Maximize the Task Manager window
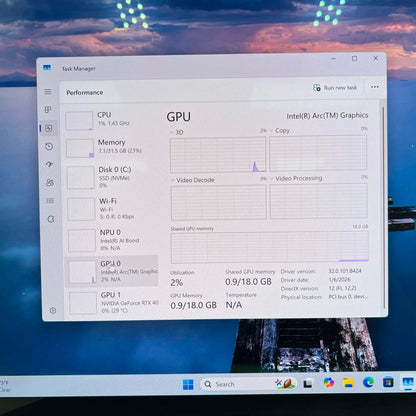The image size is (416, 416). pyautogui.click(x=355, y=59)
